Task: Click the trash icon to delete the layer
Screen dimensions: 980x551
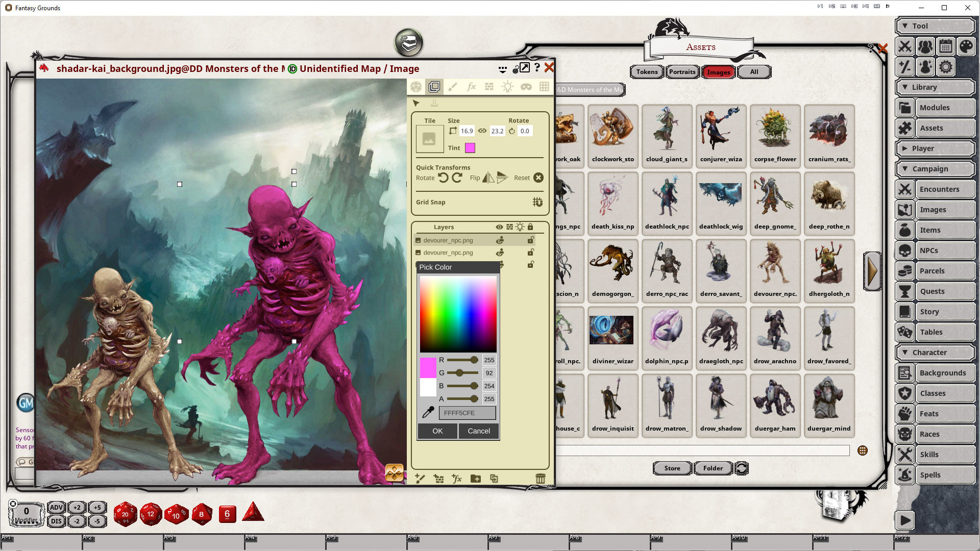Action: tap(541, 479)
